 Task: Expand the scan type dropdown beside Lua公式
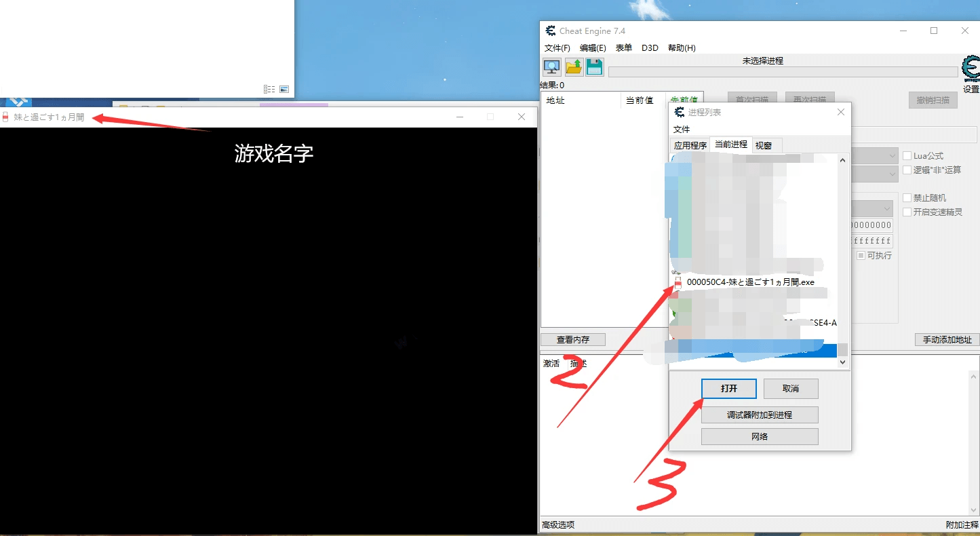coord(892,156)
